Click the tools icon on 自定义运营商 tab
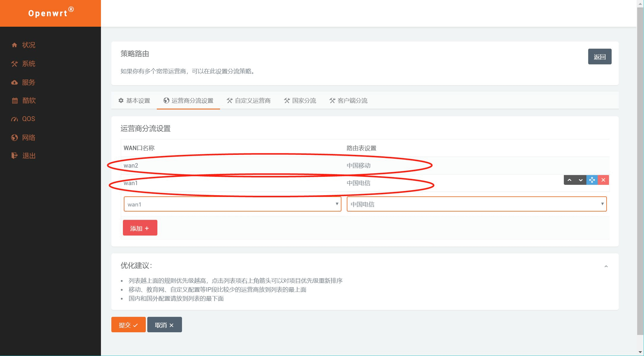The width and height of the screenshot is (644, 356). coord(230,101)
